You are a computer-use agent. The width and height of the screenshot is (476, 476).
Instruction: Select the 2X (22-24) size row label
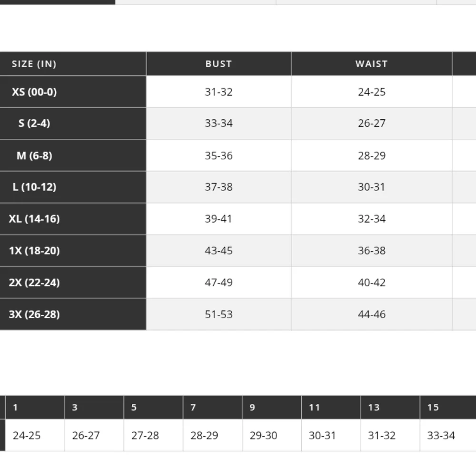tap(34, 282)
